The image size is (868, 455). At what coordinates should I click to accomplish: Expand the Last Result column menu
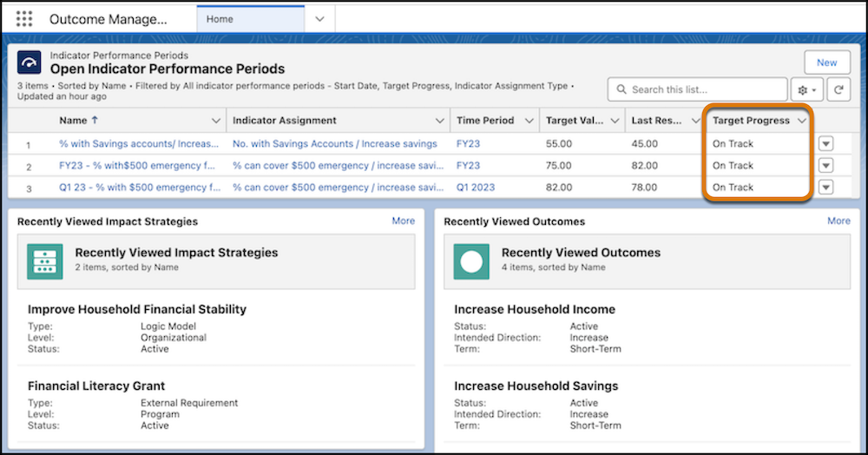coord(695,121)
